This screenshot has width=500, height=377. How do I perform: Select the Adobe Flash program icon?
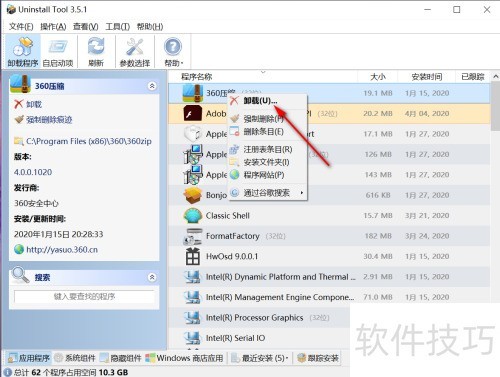click(x=193, y=113)
